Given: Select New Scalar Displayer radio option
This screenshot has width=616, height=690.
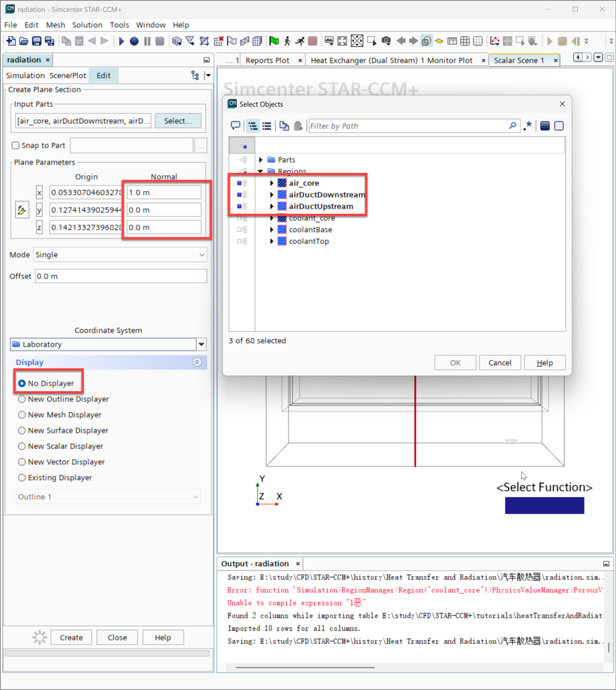Looking at the screenshot, I should (x=22, y=446).
